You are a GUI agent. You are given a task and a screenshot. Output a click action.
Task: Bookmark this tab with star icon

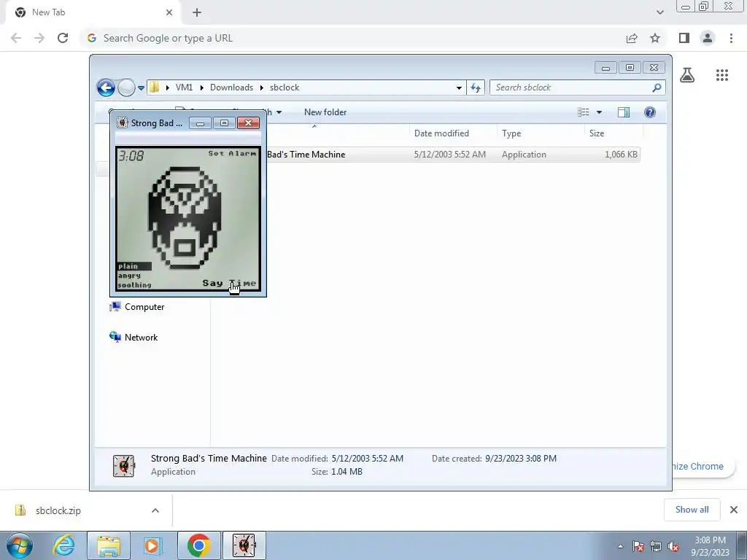[x=655, y=38]
